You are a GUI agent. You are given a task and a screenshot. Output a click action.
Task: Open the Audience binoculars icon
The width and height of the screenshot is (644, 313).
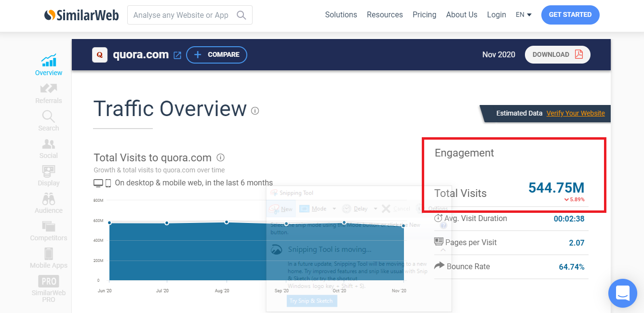[x=49, y=198]
